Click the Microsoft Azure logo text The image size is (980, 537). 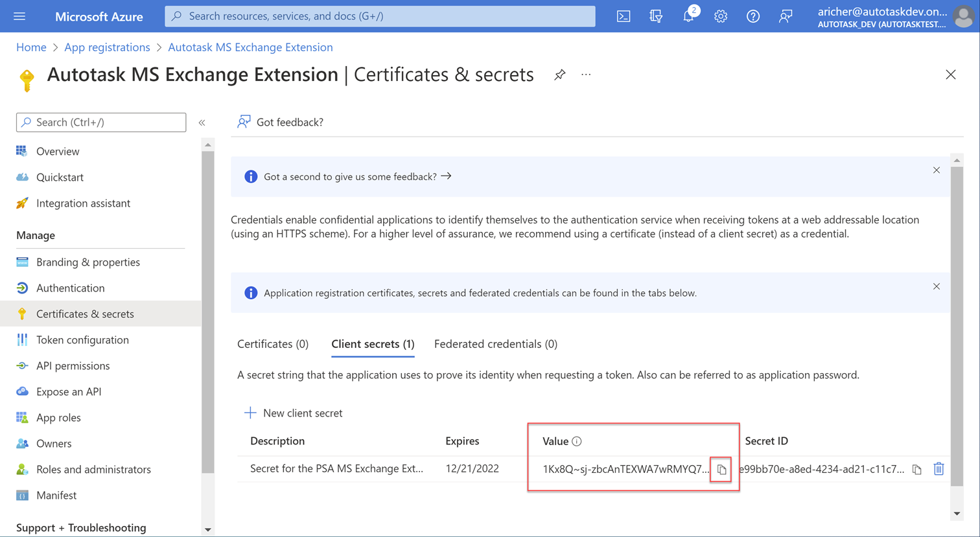click(99, 17)
